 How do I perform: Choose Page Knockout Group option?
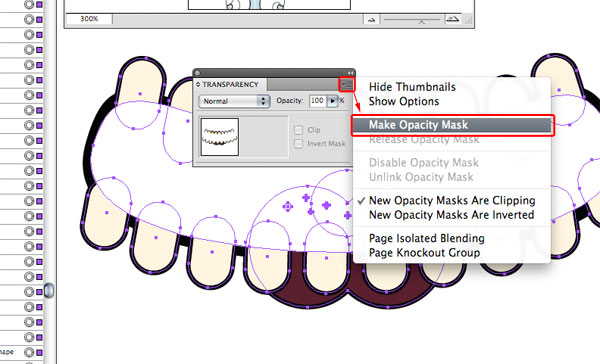tap(424, 253)
